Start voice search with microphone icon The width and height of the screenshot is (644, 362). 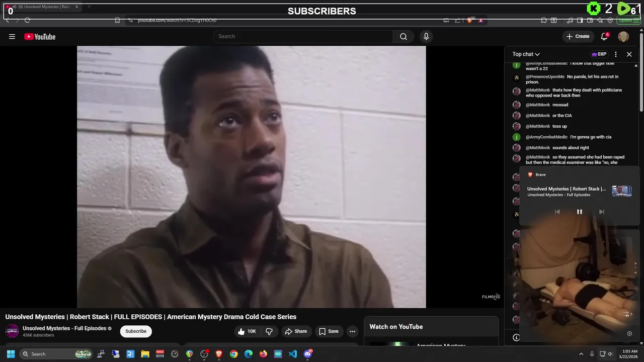[x=426, y=36]
